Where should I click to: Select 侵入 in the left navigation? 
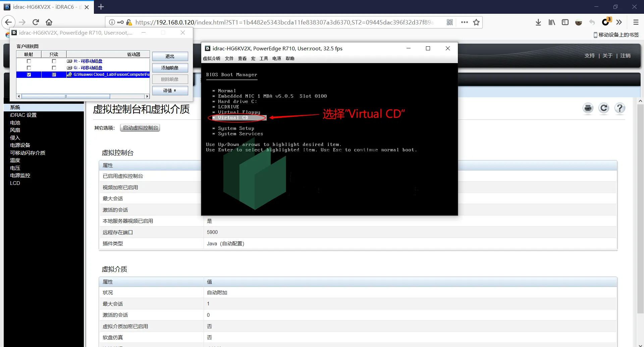[15, 138]
